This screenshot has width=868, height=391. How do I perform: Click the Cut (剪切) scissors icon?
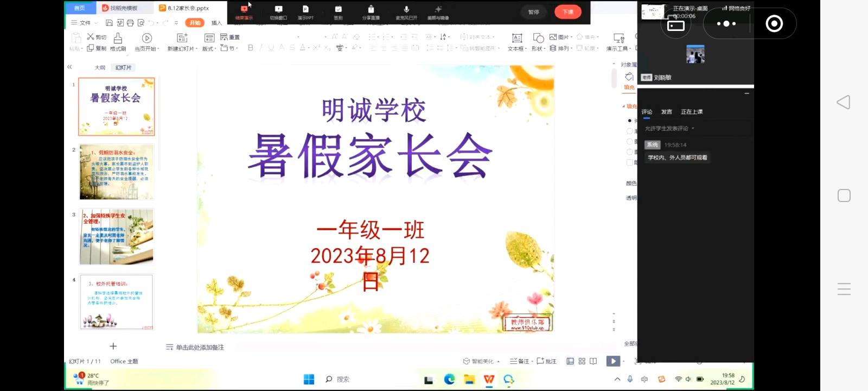click(91, 37)
